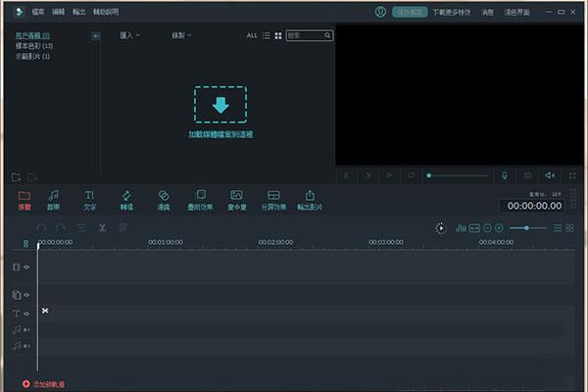588x392 pixels.
Task: Expand the 錄製 record dropdown
Action: (x=181, y=35)
